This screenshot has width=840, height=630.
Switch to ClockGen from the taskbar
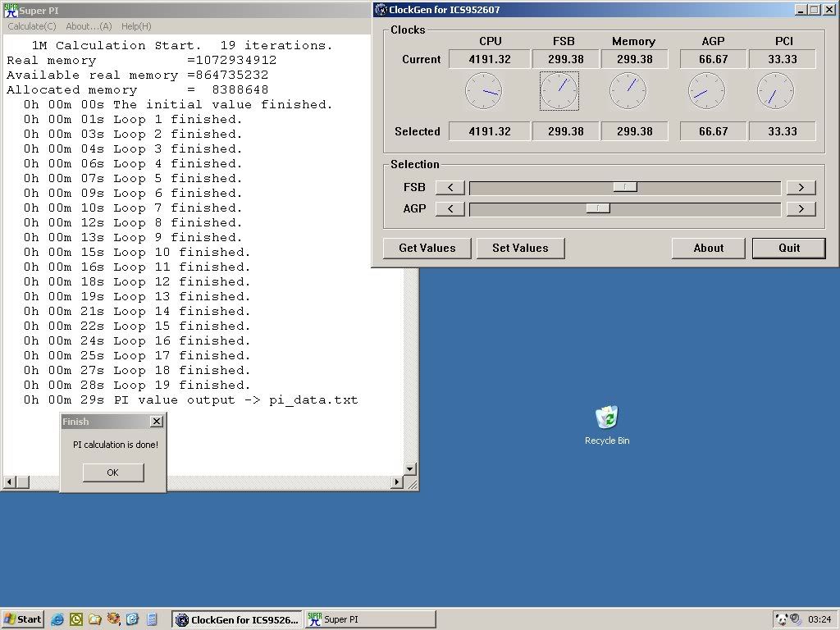tap(237, 620)
